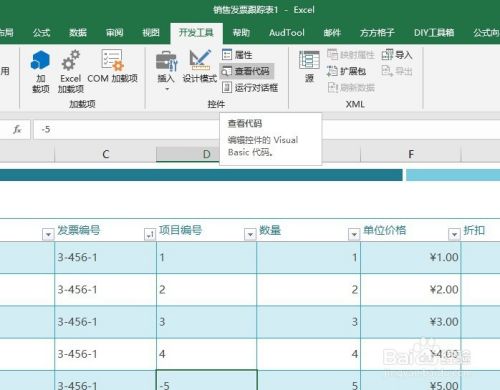Open the XML 源 source pane
The image size is (500, 390).
pos(309,67)
